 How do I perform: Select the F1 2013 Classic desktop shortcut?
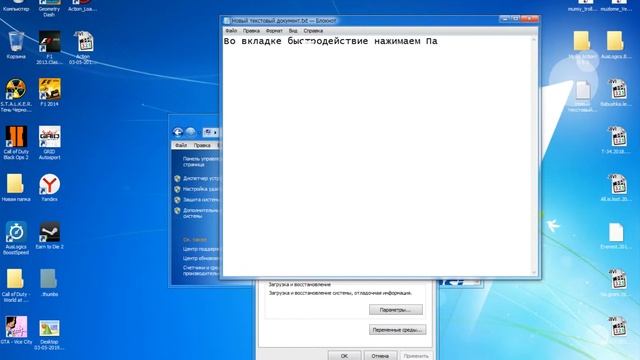click(49, 47)
